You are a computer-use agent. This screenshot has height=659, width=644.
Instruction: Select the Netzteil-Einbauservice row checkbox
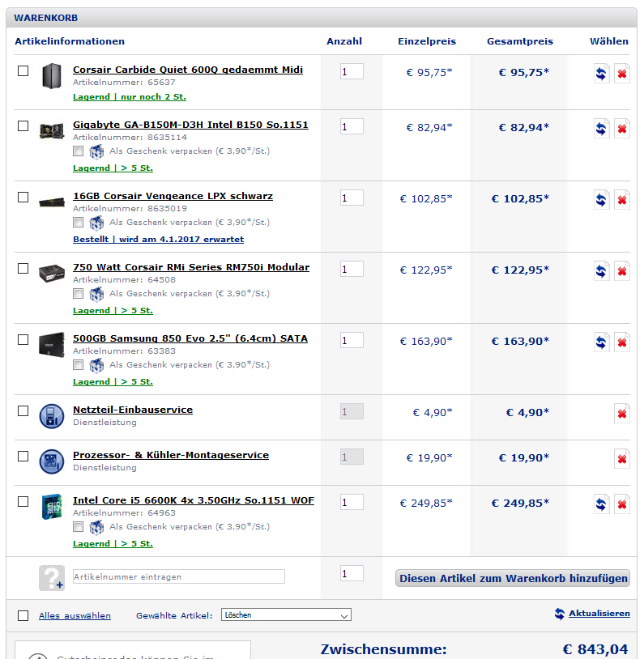tap(23, 410)
